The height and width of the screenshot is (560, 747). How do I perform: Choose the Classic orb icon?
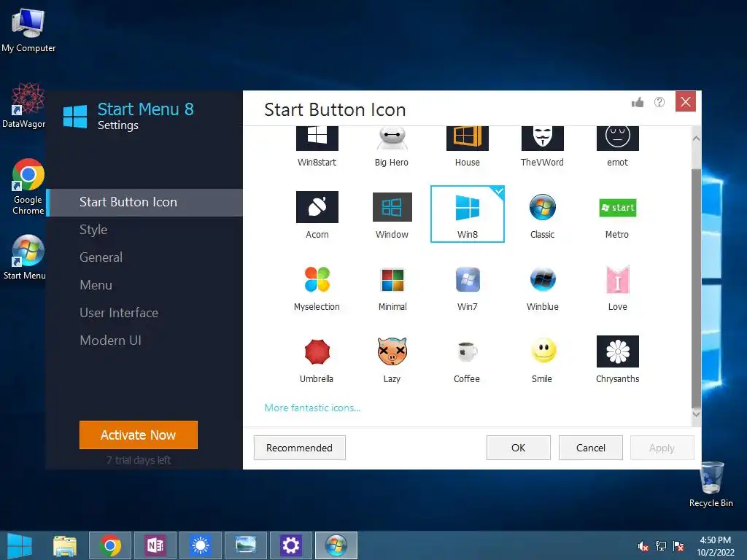(542, 214)
